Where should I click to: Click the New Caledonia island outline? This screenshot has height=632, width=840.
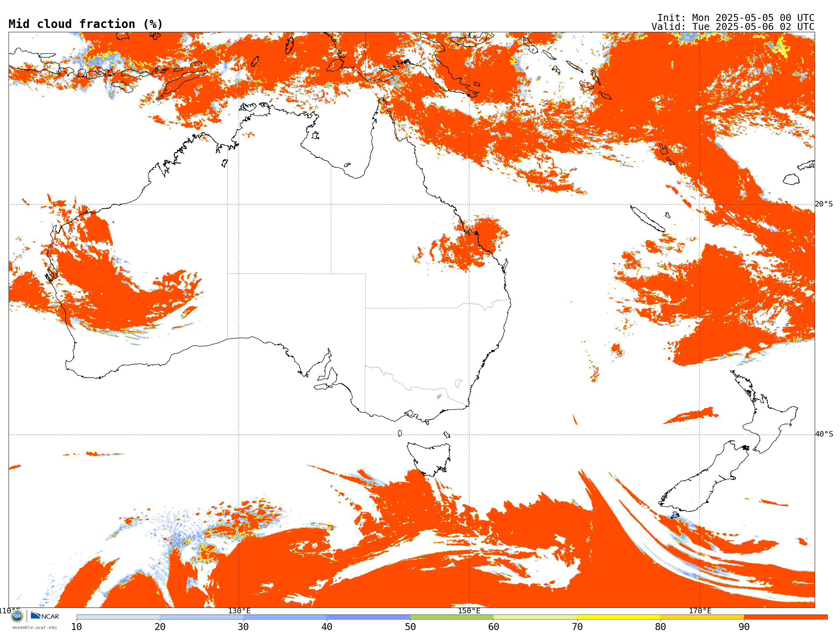(x=647, y=219)
